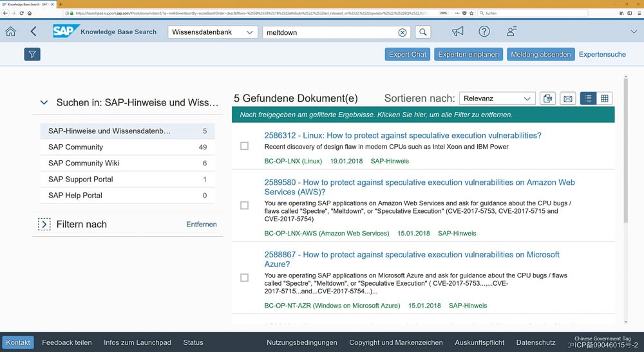Focus the browser Suchen search box
The width and height of the screenshot is (644, 352).
(x=534, y=13)
